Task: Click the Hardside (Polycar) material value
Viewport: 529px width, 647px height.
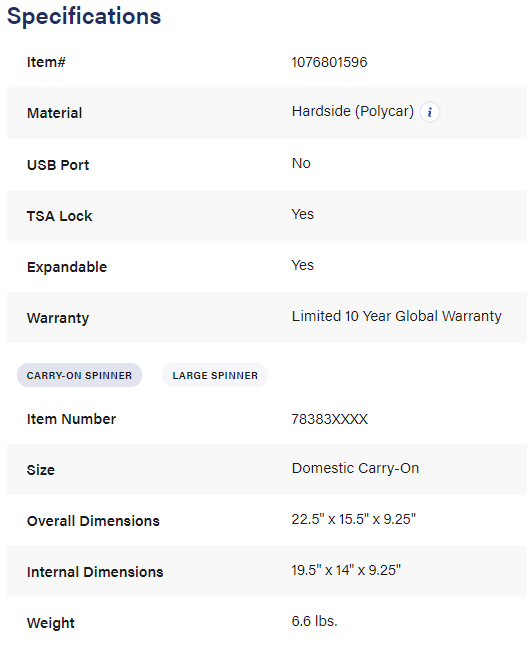Action: [352, 111]
